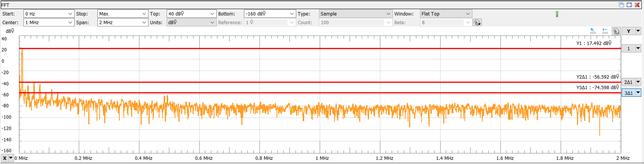Click the Y cursor menu button
This screenshot has height=164, width=644.
[628, 31]
